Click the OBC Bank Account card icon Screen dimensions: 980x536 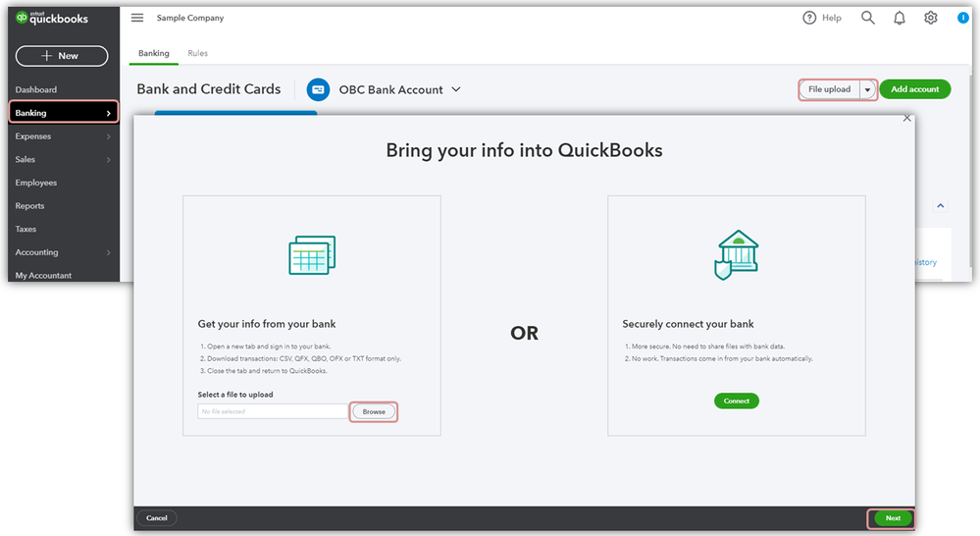318,89
